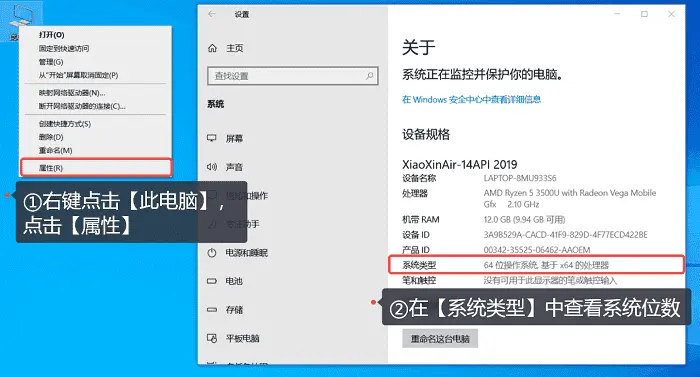Click the monitor icon beside 屏幕
This screenshot has height=377, width=700.
tap(212, 138)
